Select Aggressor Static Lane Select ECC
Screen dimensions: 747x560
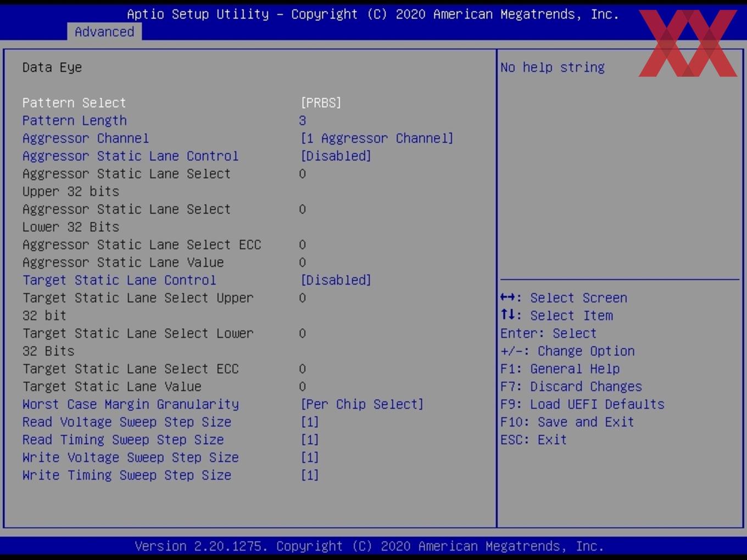click(x=142, y=244)
